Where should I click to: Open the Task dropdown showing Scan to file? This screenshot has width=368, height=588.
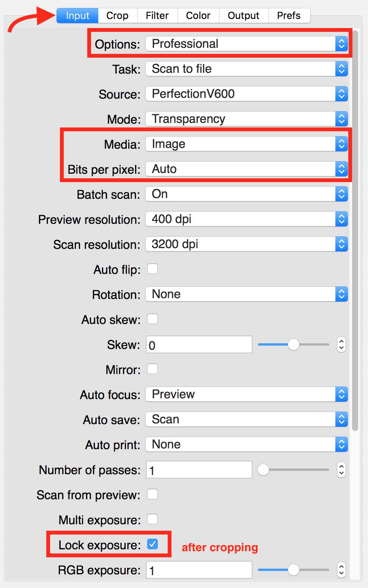247,69
